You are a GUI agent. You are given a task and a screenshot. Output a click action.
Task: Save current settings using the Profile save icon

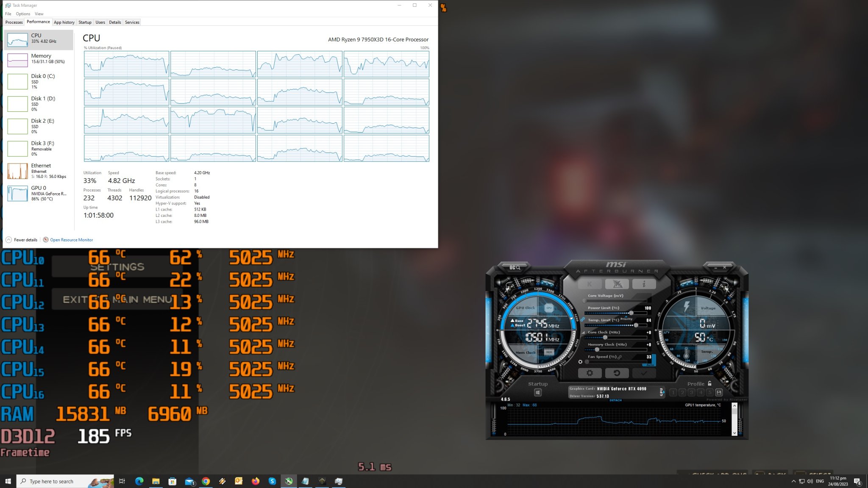click(719, 392)
